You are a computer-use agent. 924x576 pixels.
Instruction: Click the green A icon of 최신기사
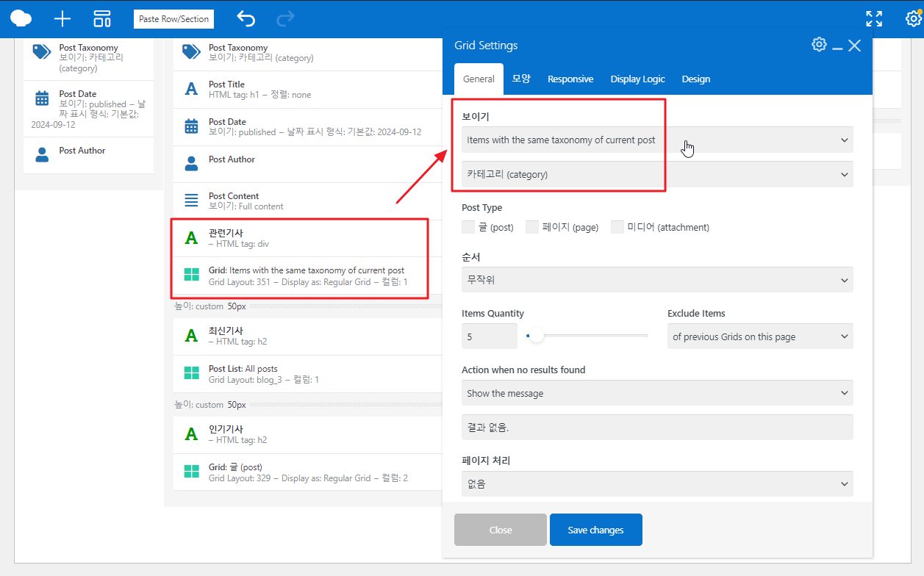click(x=191, y=335)
